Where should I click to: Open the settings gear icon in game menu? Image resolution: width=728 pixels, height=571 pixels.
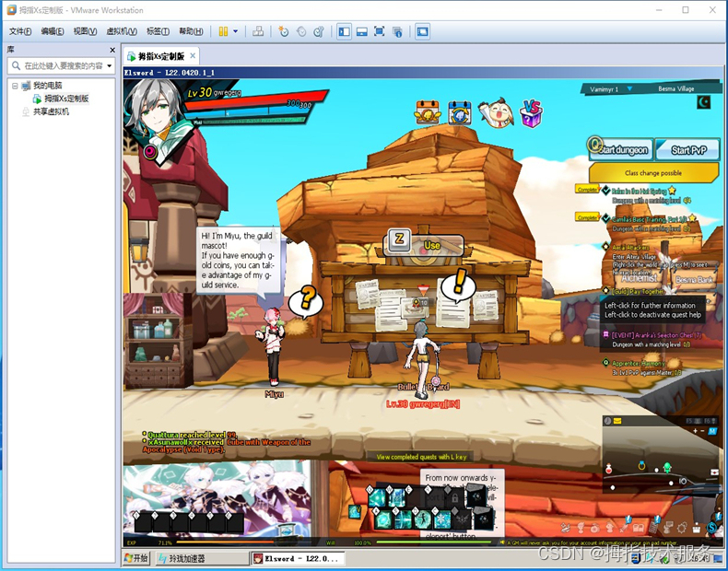(682, 528)
